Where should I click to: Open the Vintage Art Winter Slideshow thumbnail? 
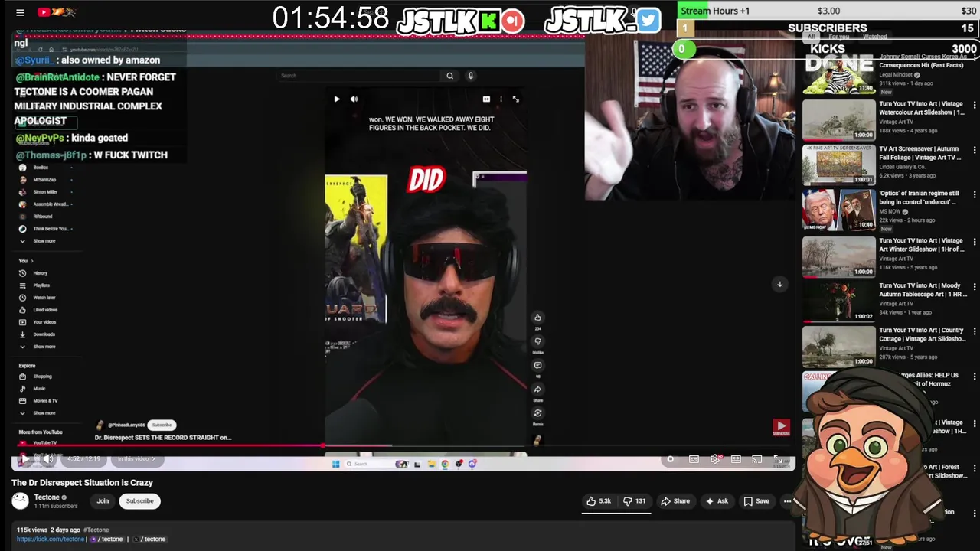(838, 256)
